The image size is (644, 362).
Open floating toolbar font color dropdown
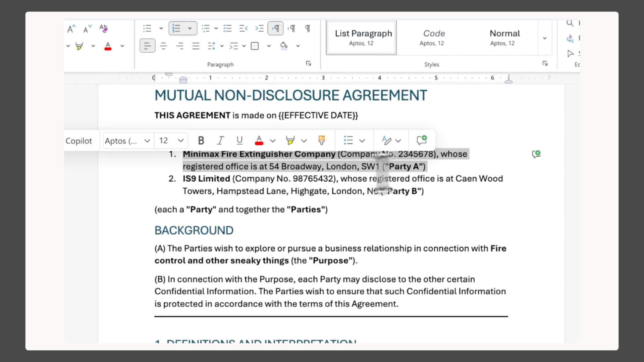(273, 141)
